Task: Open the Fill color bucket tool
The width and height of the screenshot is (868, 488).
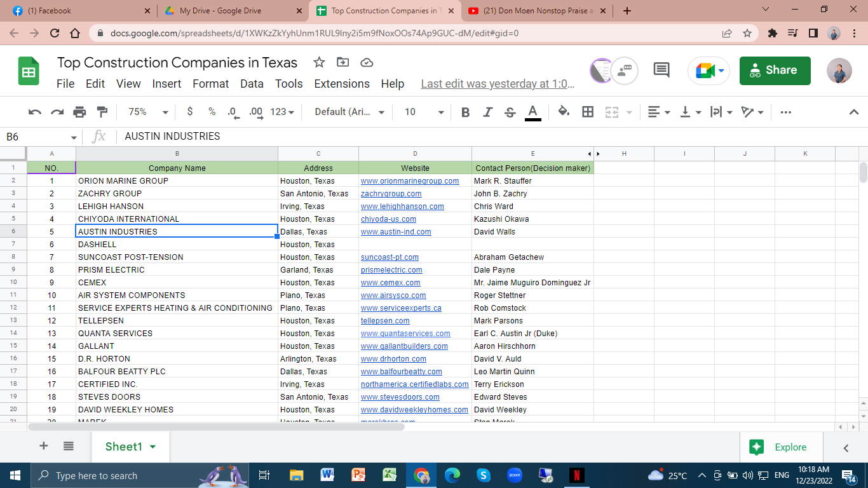Action: pos(563,112)
